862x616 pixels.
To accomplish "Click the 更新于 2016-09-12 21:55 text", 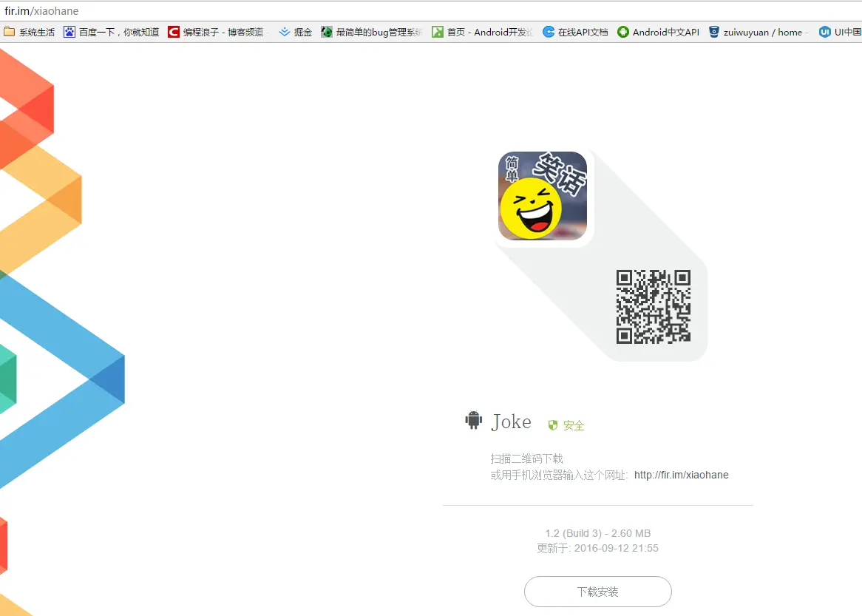I will pyautogui.click(x=597, y=548).
